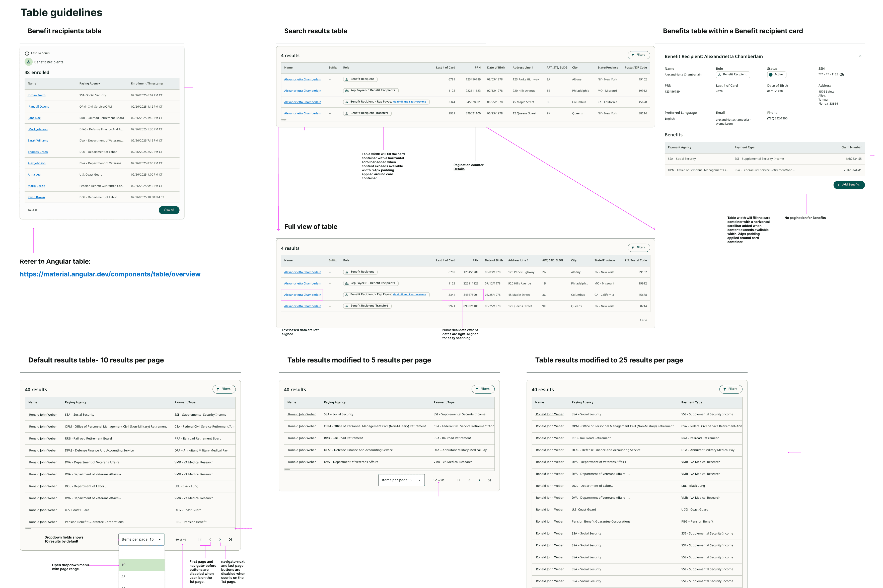883x588 pixels.
Task: Click the clock icon beside Last 24 hours
Action: coord(27,53)
